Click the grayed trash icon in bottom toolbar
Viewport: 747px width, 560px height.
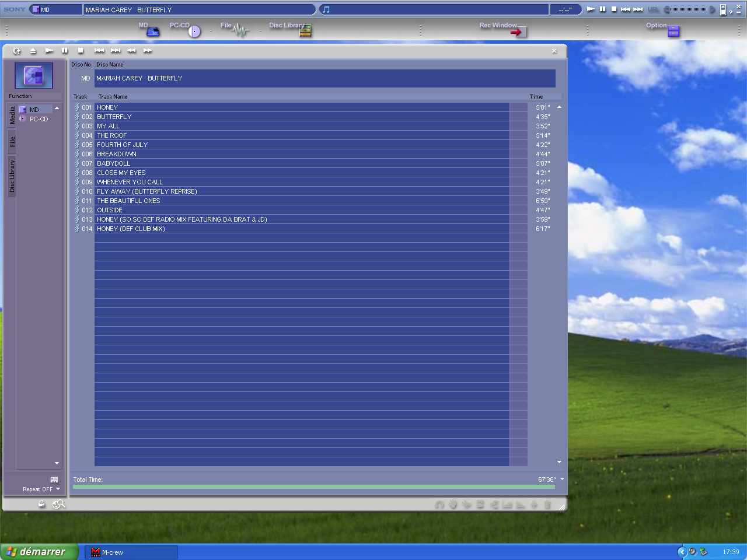pyautogui.click(x=547, y=505)
